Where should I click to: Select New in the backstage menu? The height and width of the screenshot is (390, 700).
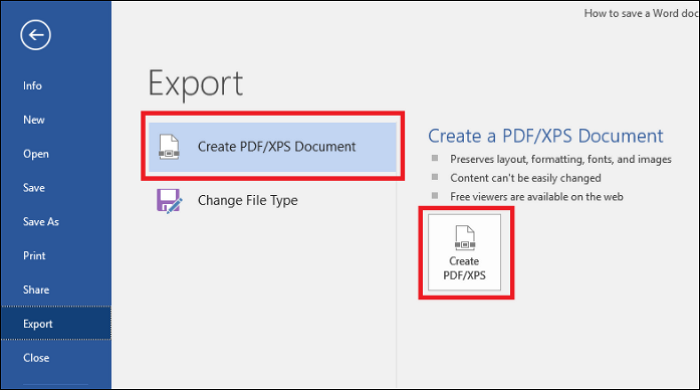(34, 120)
